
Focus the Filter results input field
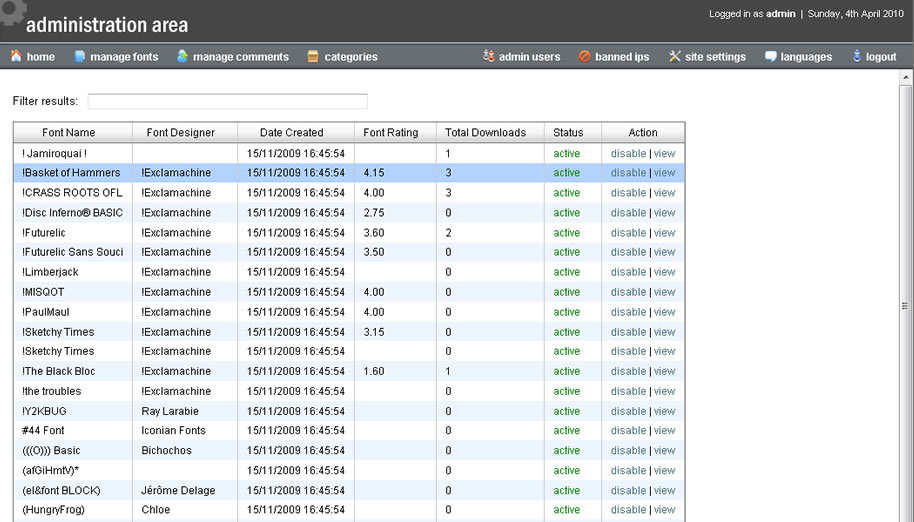227,101
